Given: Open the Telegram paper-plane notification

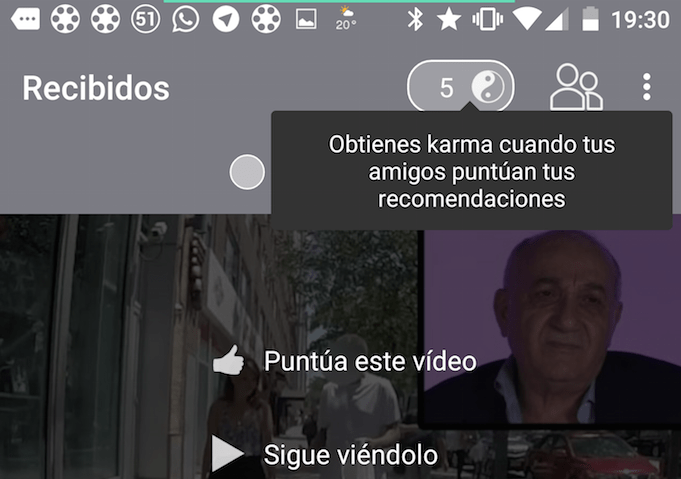Looking at the screenshot, I should pyautogui.click(x=225, y=20).
